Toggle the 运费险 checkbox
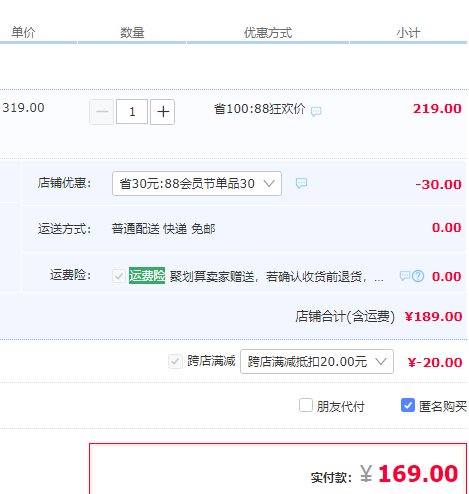This screenshot has height=494, width=469. 119,276
